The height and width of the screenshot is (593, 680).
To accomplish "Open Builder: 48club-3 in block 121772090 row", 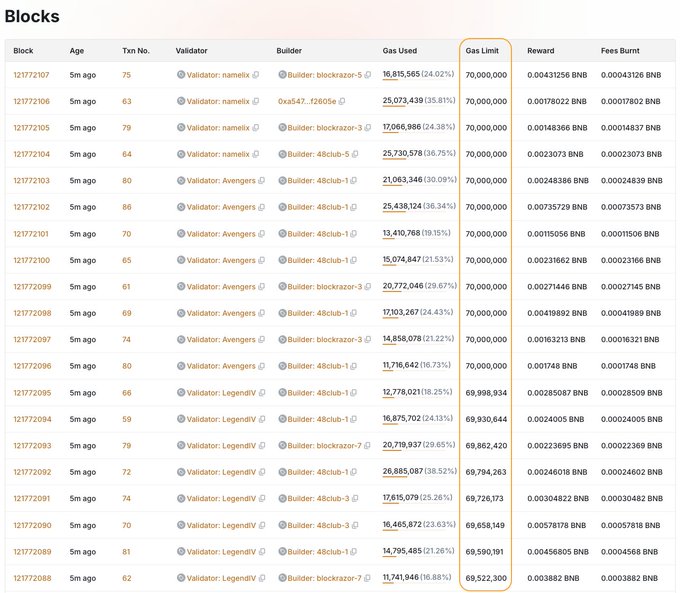I will click(318, 525).
